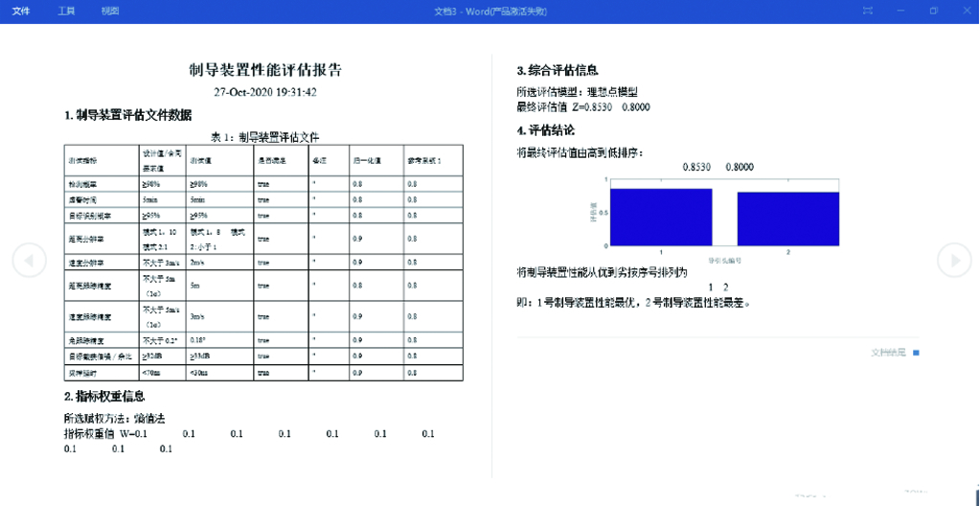Click heading 3. 综合评估信息
The image size is (980, 506).
click(558, 70)
